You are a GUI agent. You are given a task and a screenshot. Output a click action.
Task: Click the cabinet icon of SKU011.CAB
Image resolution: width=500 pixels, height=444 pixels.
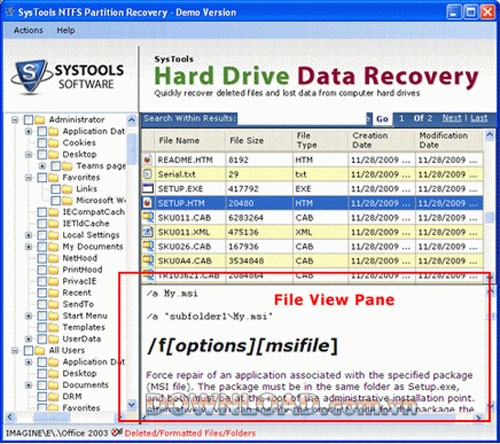coord(148,217)
